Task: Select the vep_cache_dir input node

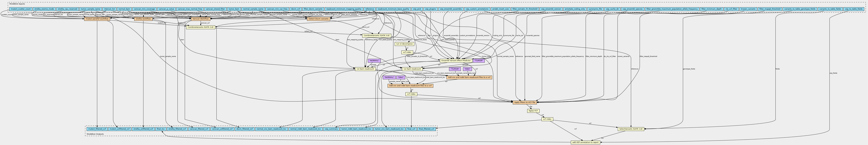Action: tap(612, 9)
